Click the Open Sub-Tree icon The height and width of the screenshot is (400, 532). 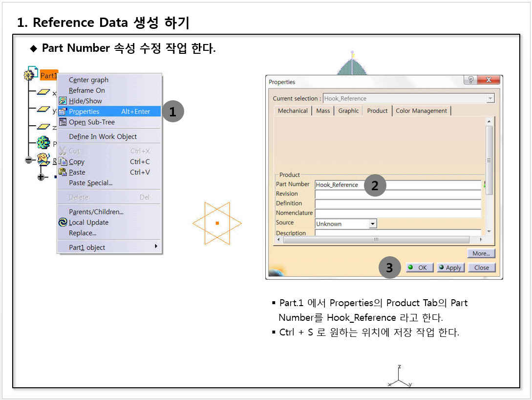63,122
